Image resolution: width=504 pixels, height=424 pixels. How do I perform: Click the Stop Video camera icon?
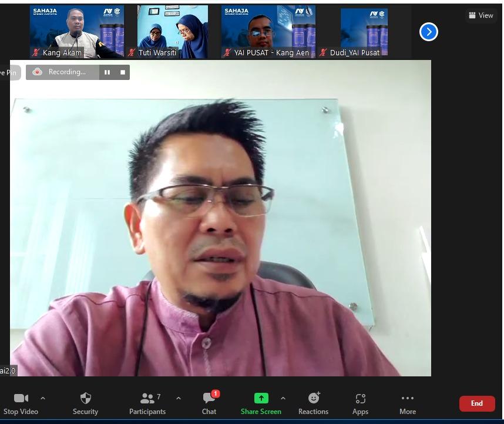tap(21, 399)
